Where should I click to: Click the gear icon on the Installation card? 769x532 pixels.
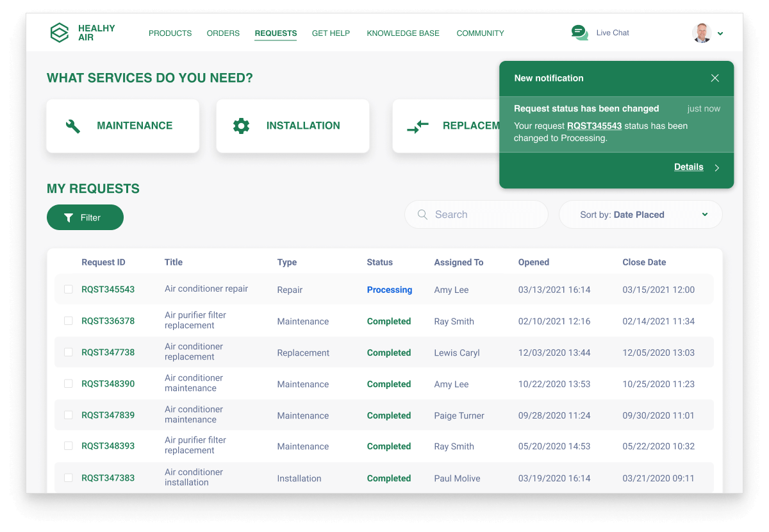241,126
